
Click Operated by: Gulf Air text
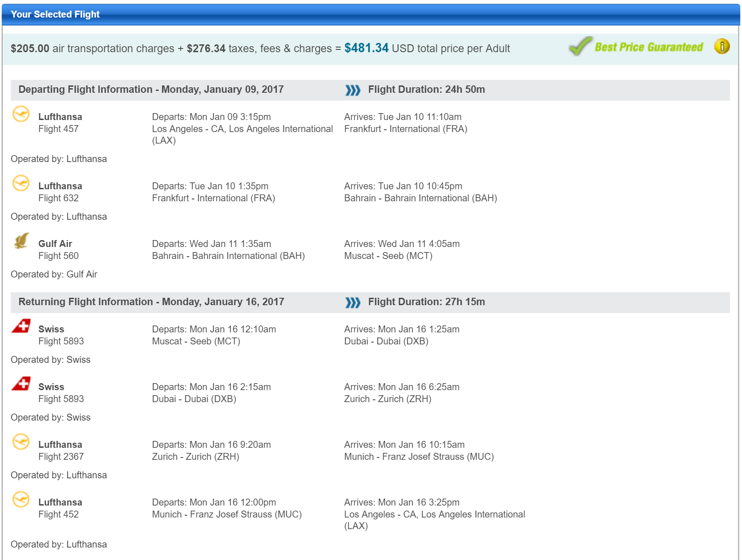[x=54, y=274]
